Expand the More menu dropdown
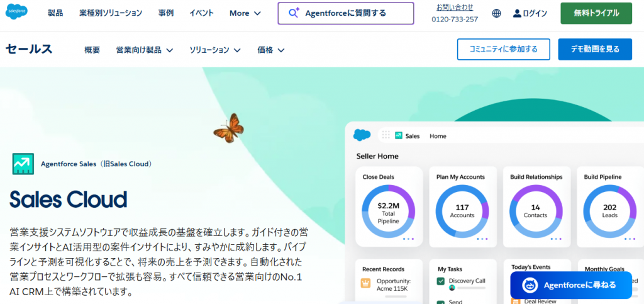 [x=245, y=13]
